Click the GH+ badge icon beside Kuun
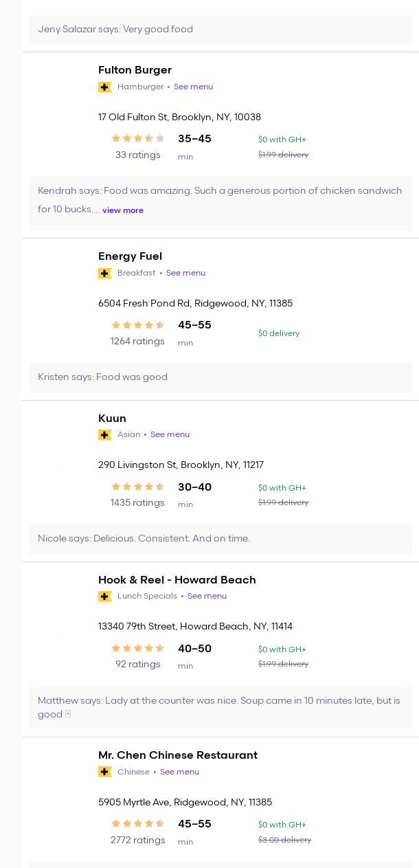This screenshot has height=868, width=419. click(105, 435)
